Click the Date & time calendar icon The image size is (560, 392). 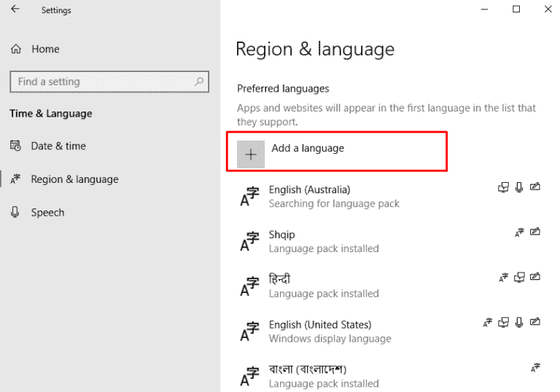coord(15,146)
